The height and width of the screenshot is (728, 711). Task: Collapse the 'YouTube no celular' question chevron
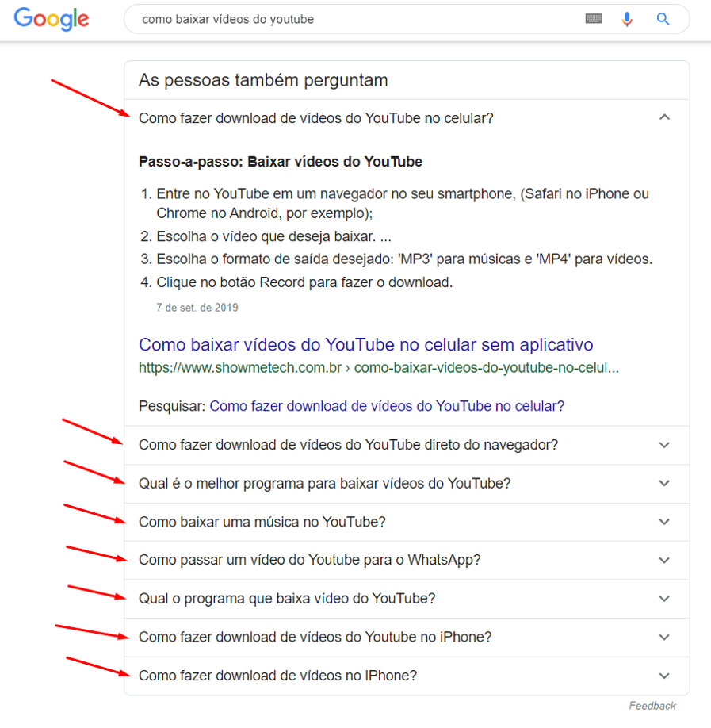[x=664, y=117]
